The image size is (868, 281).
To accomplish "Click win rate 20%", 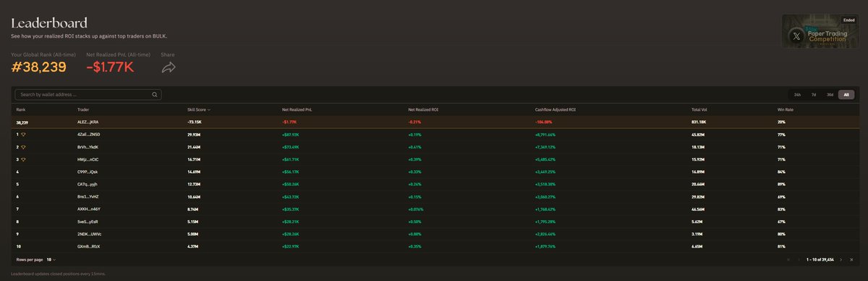I will [780, 122].
